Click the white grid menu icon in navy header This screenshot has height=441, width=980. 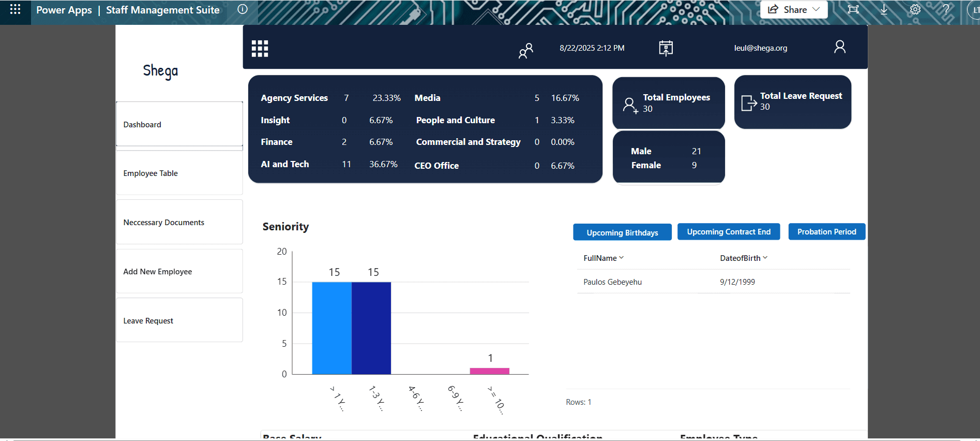(260, 49)
